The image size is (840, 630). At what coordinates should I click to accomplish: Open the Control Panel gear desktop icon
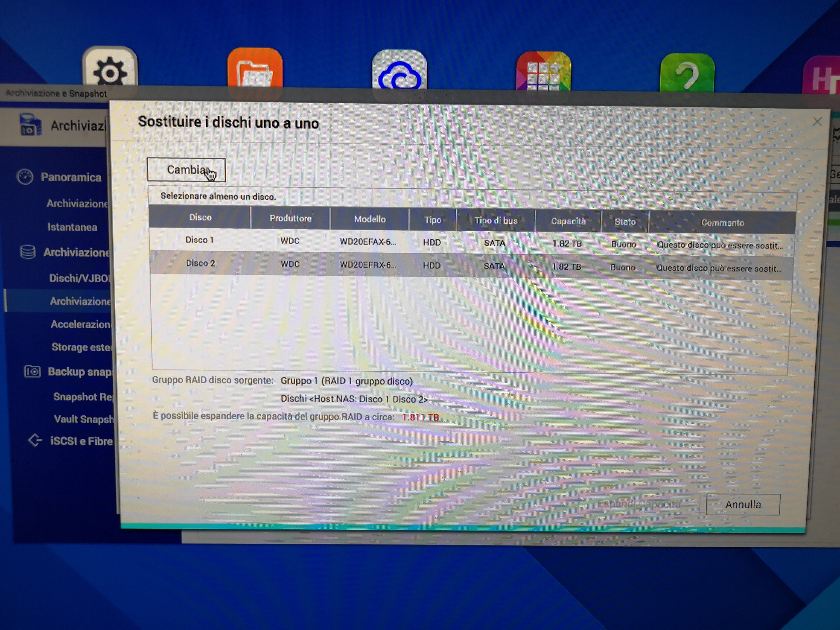point(110,70)
